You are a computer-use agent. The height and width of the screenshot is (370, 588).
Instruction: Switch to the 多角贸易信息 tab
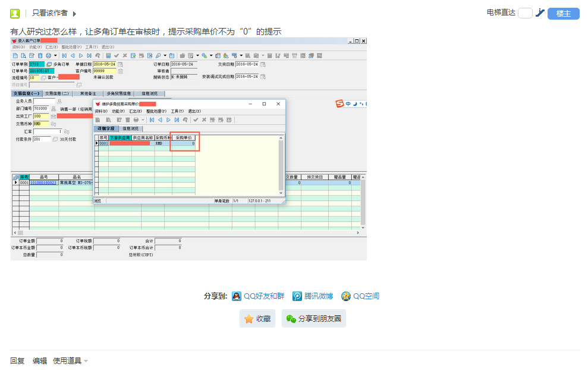point(118,93)
